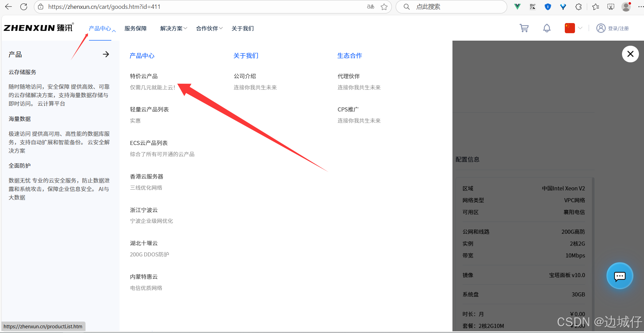Add the page to favorites with star icon

(384, 6)
